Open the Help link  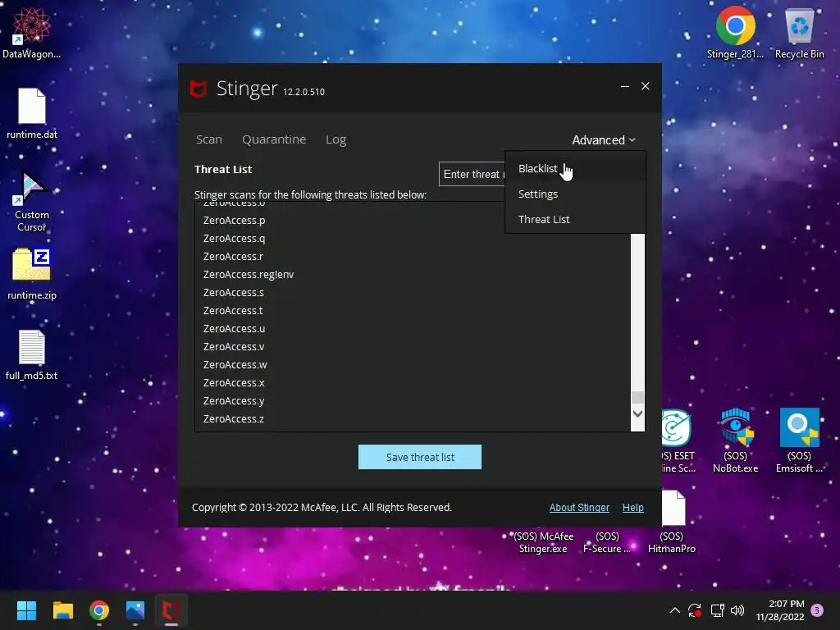[632, 507]
